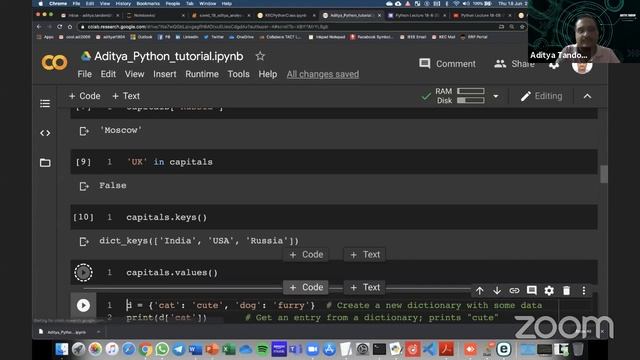Viewport: 640px width, 360px height.
Task: Open WhatsApp from the Dock
Action: 162,349
